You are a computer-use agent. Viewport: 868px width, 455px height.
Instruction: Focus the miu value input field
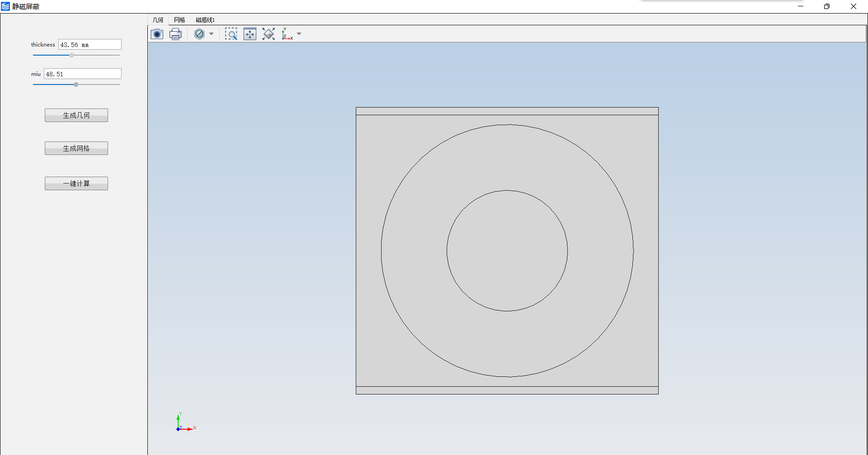pyautogui.click(x=83, y=74)
